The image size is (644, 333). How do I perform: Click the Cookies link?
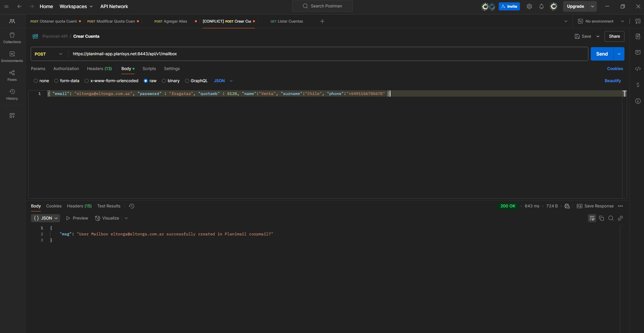coord(615,69)
